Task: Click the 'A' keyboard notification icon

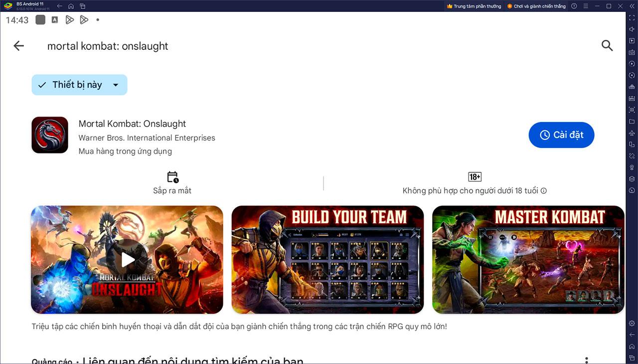Action: 55,20
